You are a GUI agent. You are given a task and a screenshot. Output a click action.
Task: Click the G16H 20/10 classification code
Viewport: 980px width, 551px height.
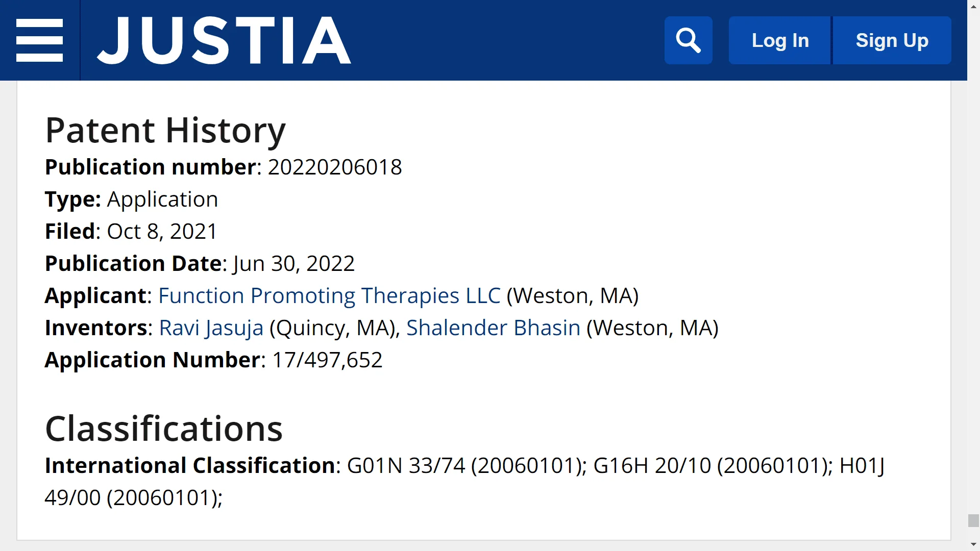tap(652, 466)
